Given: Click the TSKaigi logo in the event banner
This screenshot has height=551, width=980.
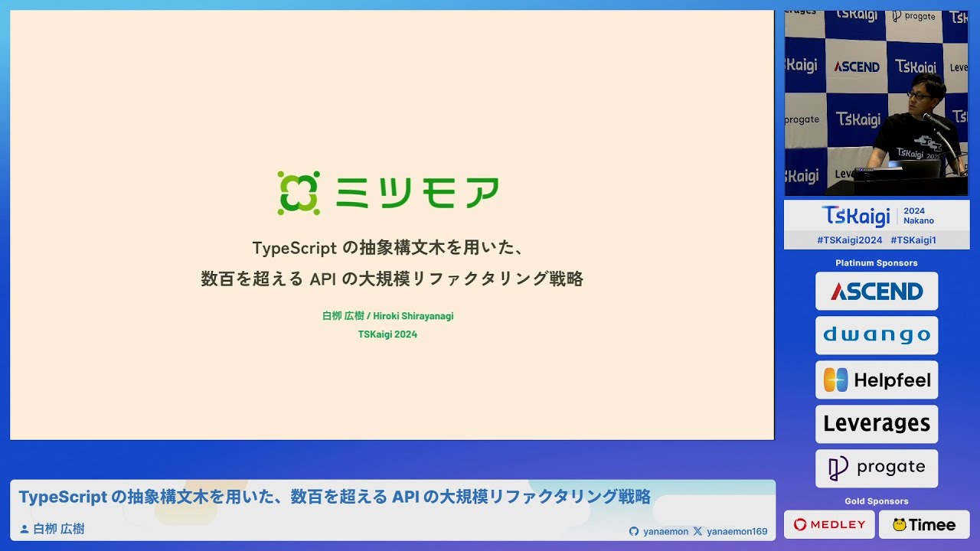Looking at the screenshot, I should coord(856,216).
